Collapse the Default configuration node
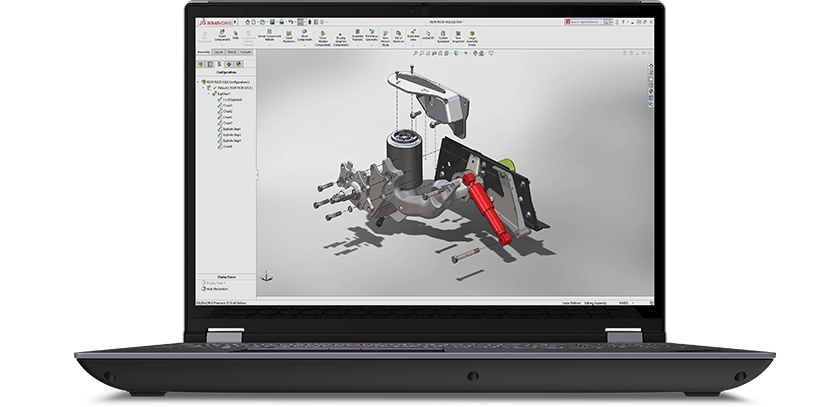The width and height of the screenshot is (830, 407). (202, 88)
